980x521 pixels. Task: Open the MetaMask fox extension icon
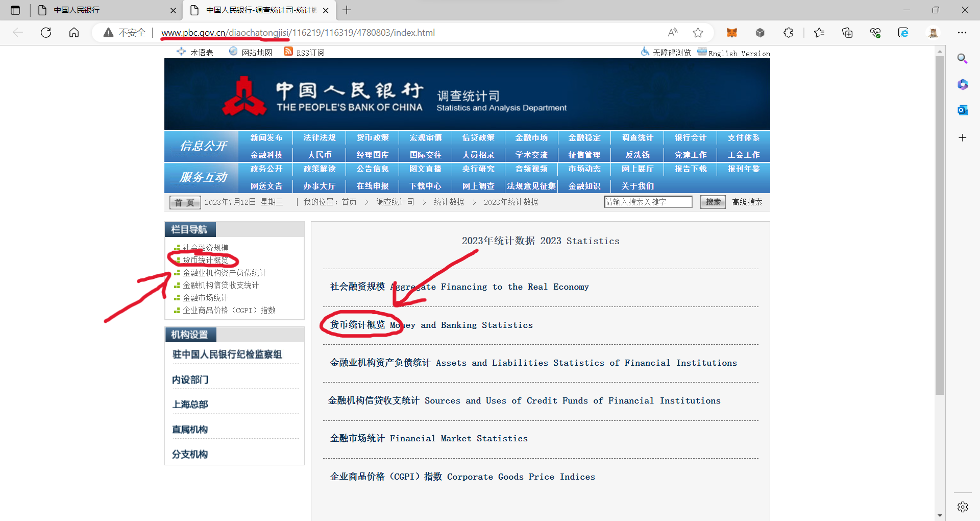[x=732, y=33]
